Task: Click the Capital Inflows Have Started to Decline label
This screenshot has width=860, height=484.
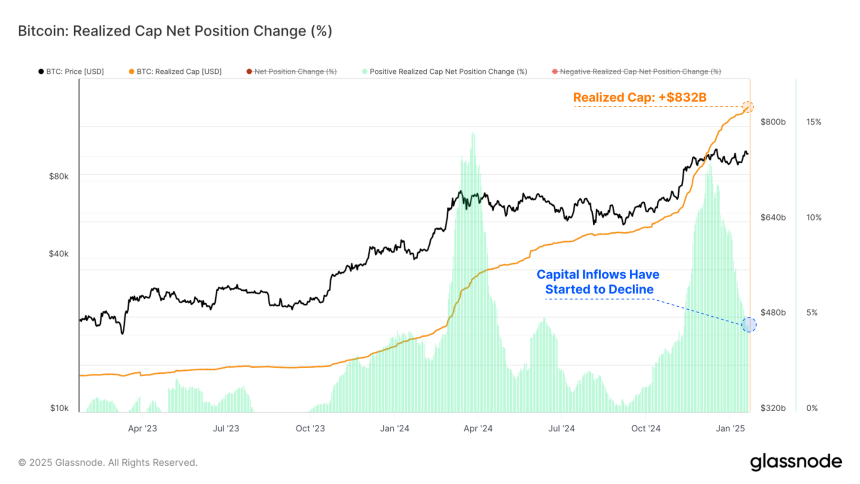Action: click(598, 282)
